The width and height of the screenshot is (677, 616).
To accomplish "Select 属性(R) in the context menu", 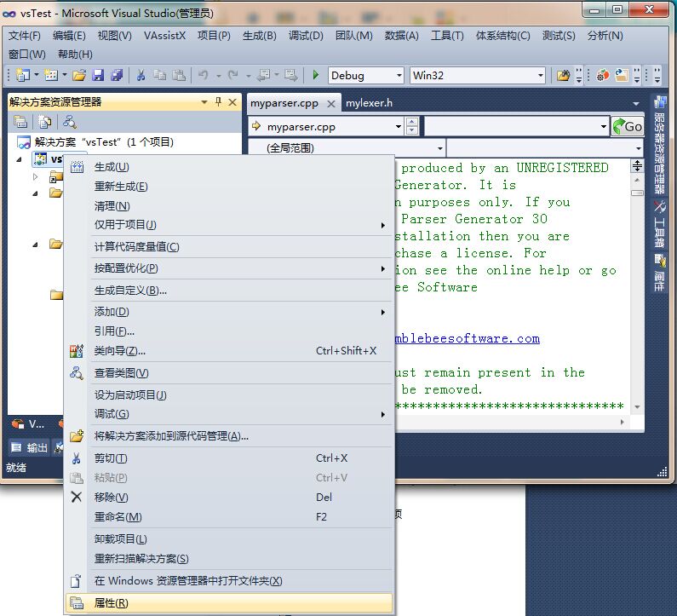I will tap(229, 602).
